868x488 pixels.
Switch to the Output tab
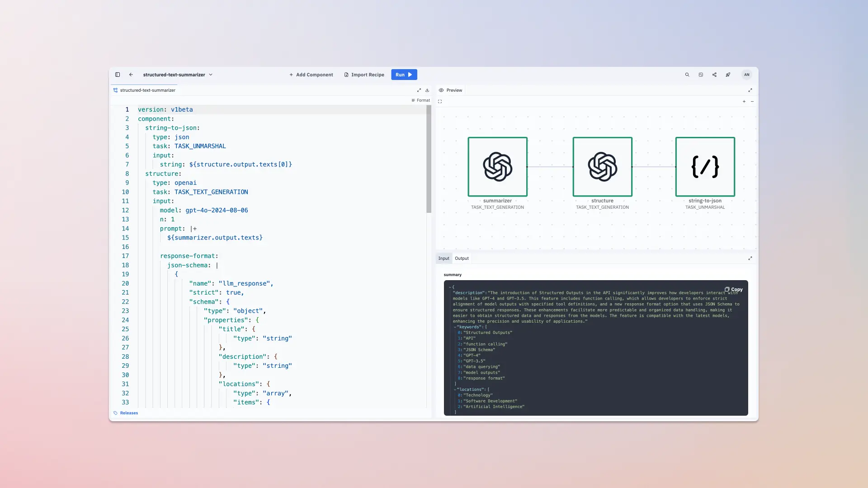pyautogui.click(x=462, y=258)
